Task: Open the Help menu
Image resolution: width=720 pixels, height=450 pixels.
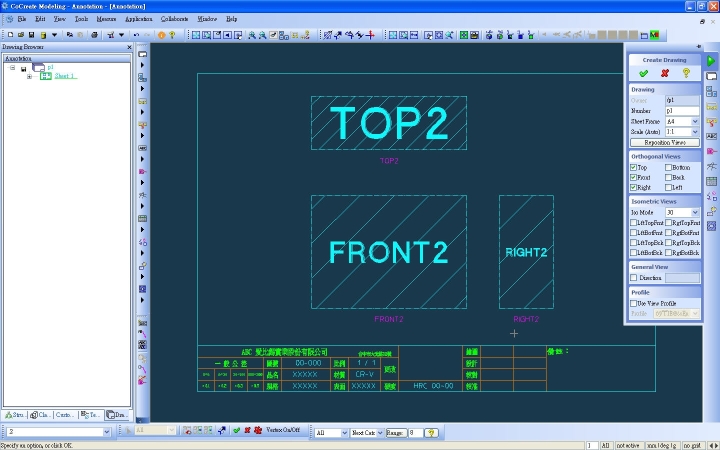Action: point(231,19)
